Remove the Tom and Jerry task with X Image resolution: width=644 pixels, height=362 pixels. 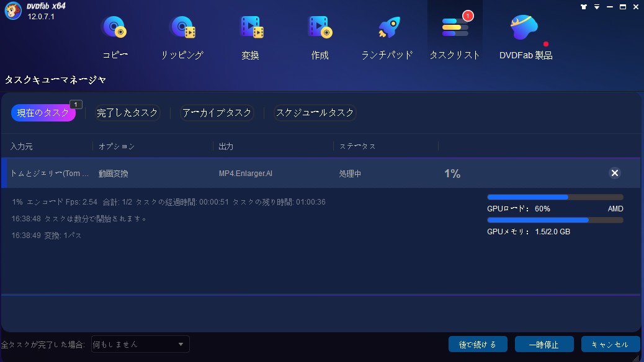tap(614, 173)
